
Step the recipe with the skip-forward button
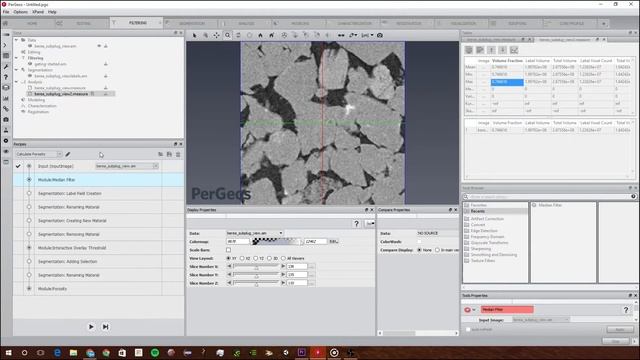(105, 327)
